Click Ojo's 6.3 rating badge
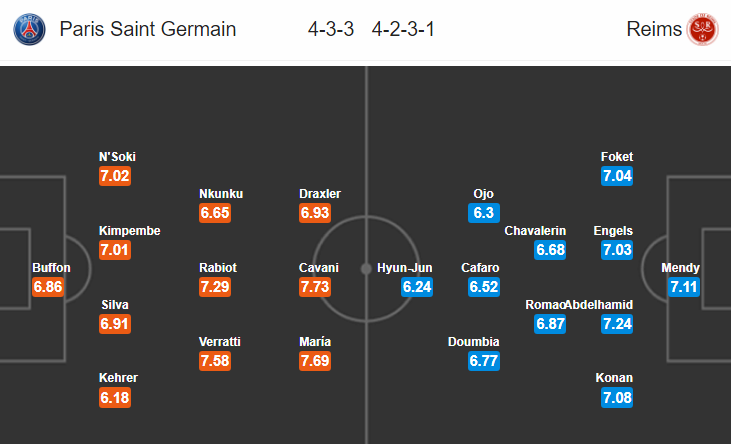The image size is (731, 444). 484,213
